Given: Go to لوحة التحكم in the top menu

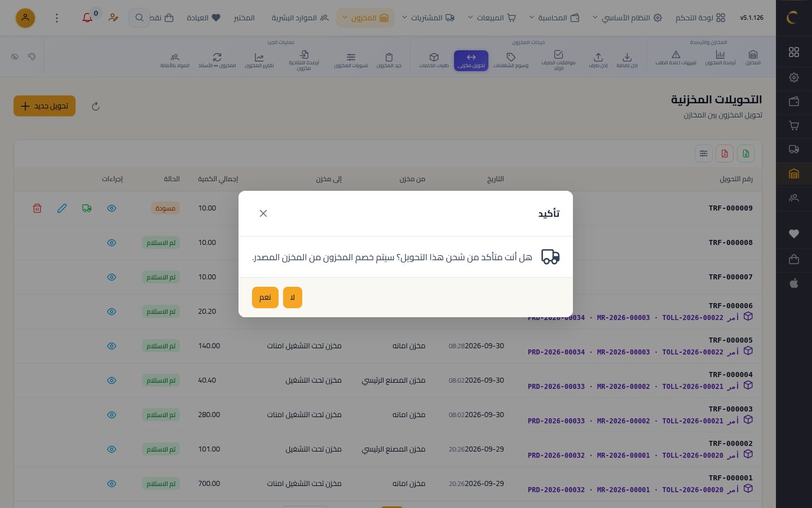Looking at the screenshot, I should pos(700,18).
